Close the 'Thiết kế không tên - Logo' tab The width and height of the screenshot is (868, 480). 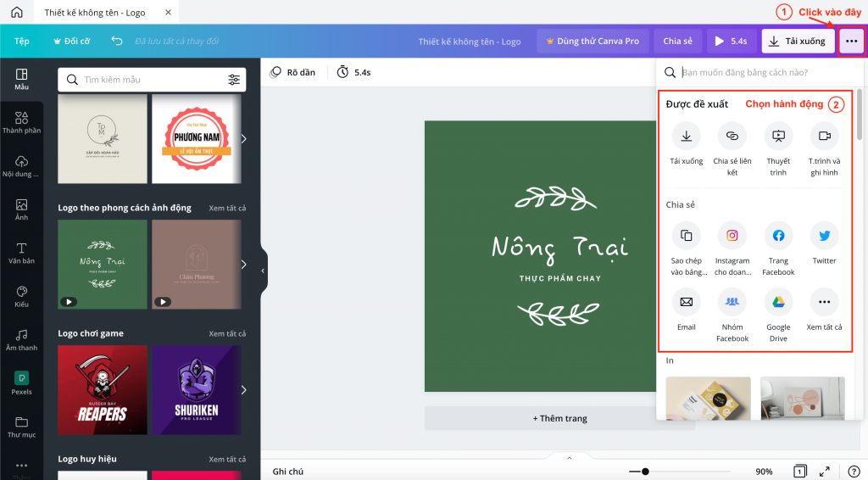coord(169,12)
